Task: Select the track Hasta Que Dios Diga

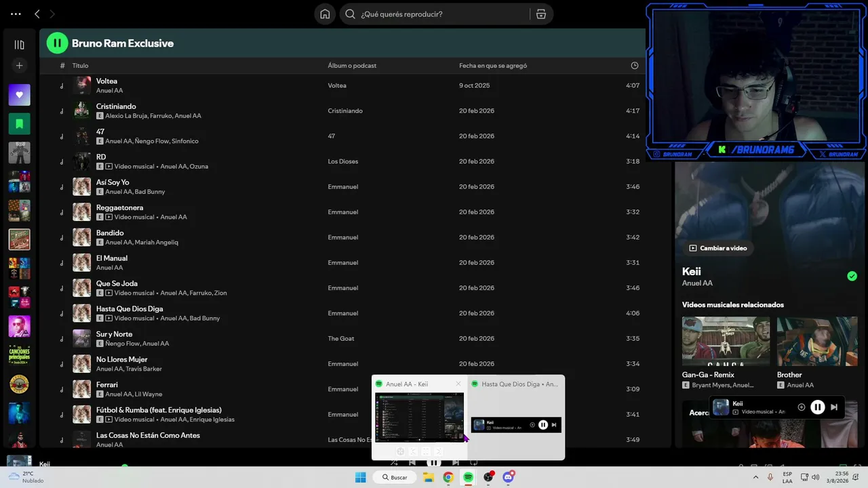Action: pyautogui.click(x=130, y=309)
